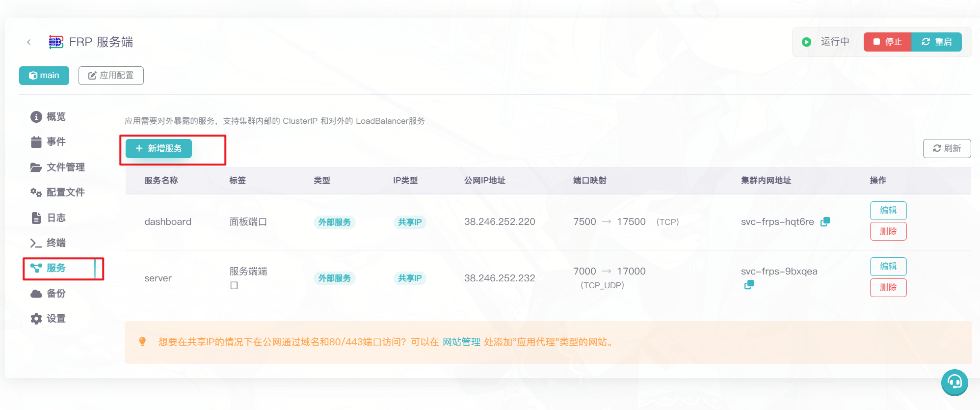The height and width of the screenshot is (410, 980).
Task: Add a new service
Action: (x=159, y=148)
